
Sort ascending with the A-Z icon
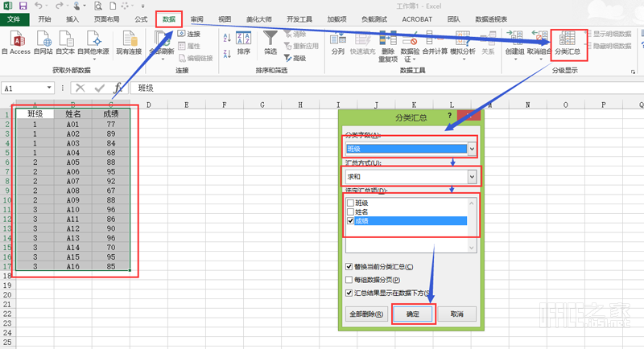pos(227,38)
